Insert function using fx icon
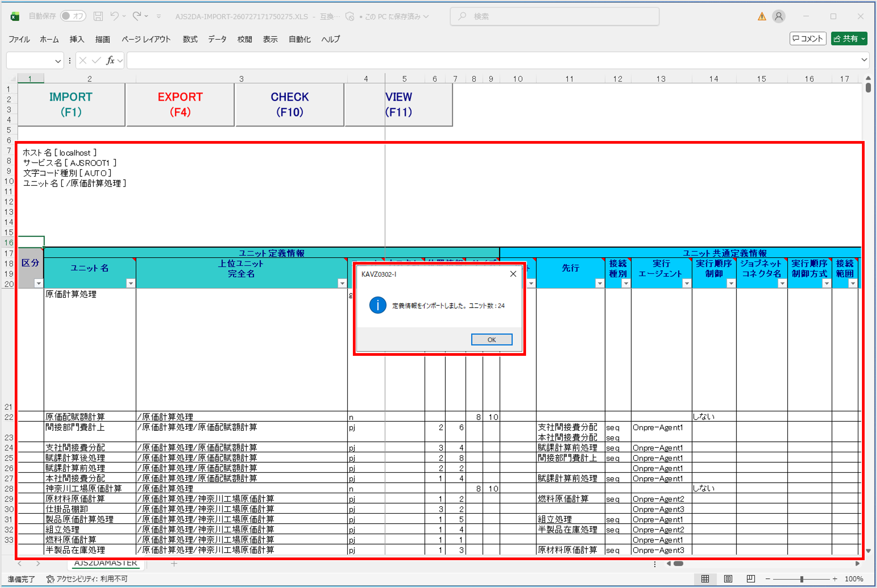877x588 pixels. pyautogui.click(x=111, y=60)
